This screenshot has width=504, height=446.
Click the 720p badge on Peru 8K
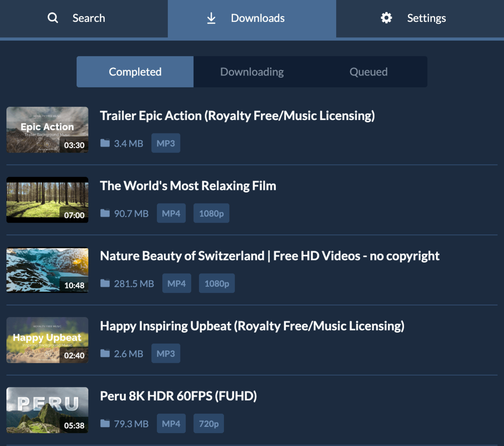tap(208, 423)
